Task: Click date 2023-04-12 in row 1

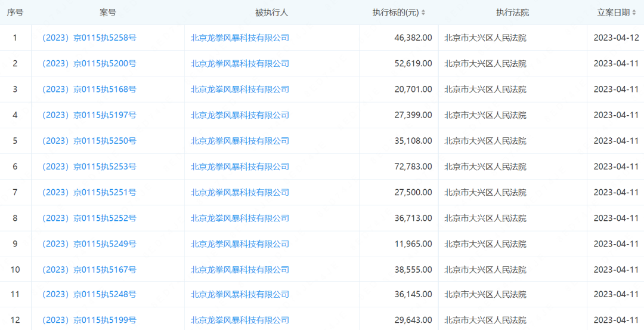Action: (617, 38)
